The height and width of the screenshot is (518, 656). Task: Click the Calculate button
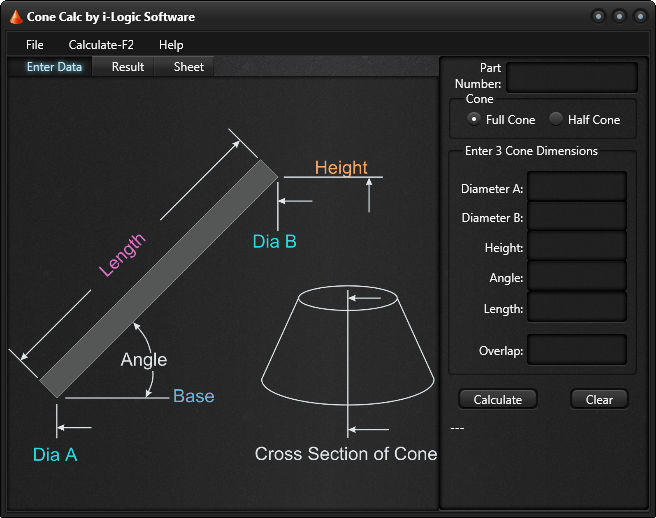point(498,400)
